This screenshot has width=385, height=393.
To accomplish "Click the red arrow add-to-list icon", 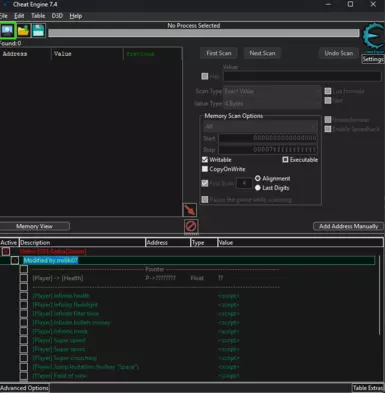I will click(x=190, y=210).
